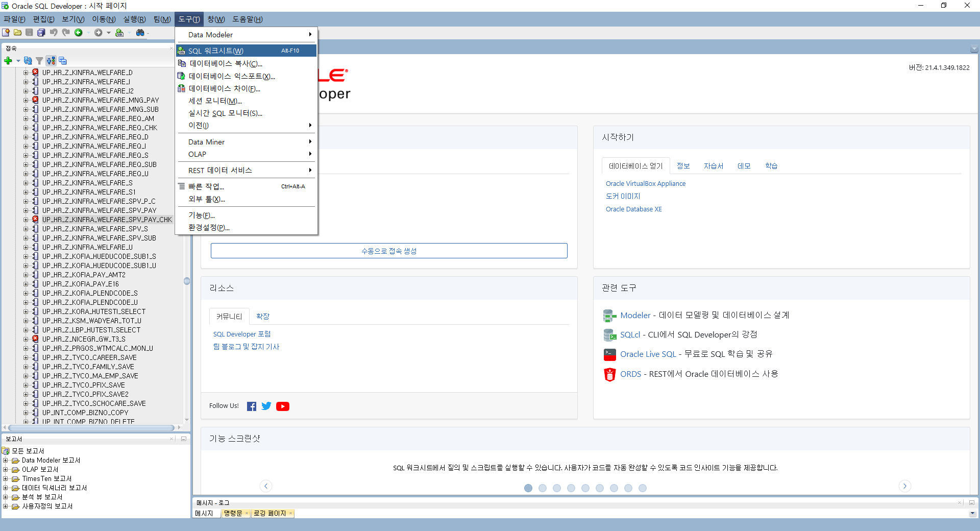980x531 pixels.
Task: Click the database copy menu item icon
Action: click(182, 63)
